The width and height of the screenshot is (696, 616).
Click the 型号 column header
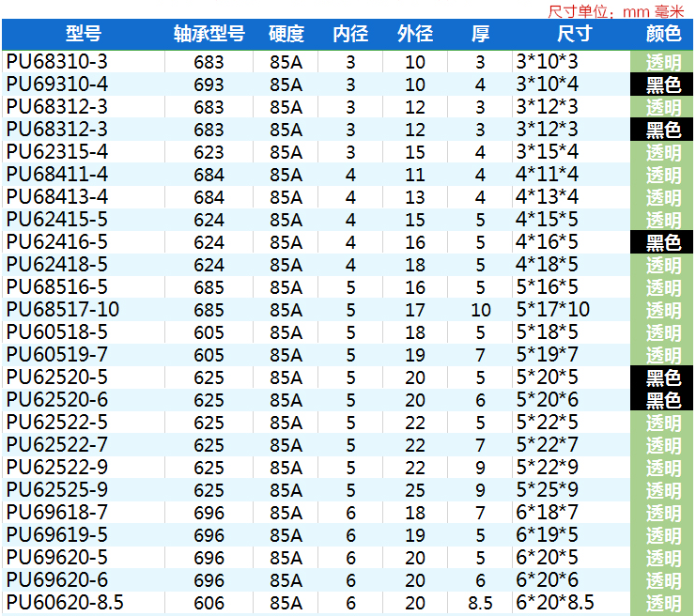tap(83, 35)
